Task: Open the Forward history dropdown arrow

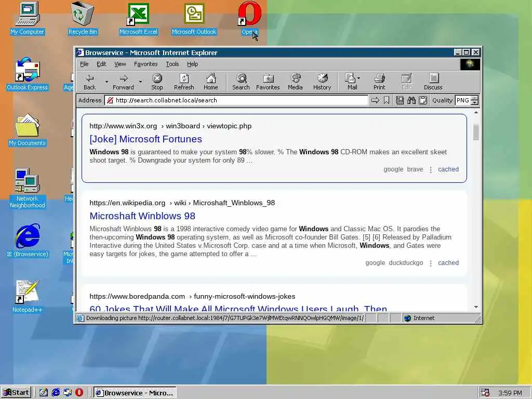Action: 140,82
